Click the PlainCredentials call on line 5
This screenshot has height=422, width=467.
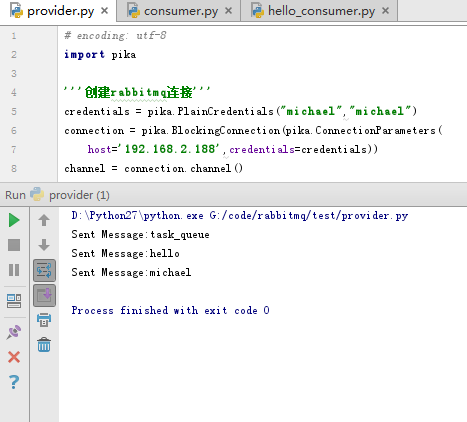coord(282,111)
